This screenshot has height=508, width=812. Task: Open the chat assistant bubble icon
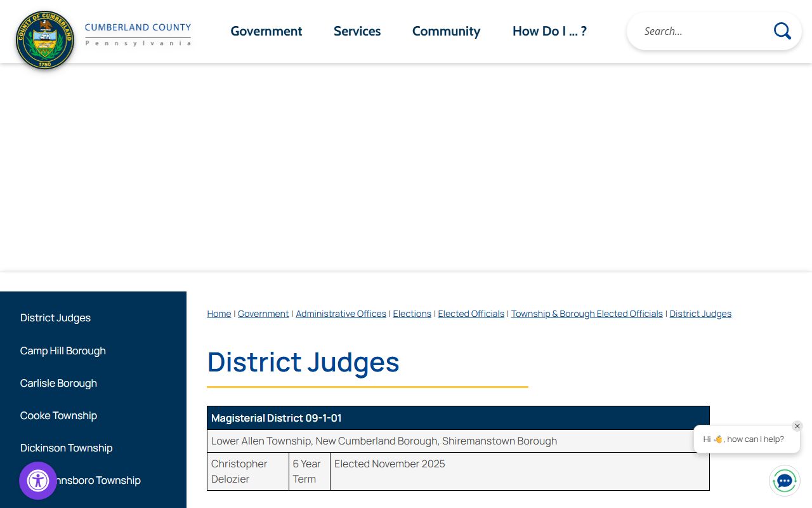click(785, 481)
